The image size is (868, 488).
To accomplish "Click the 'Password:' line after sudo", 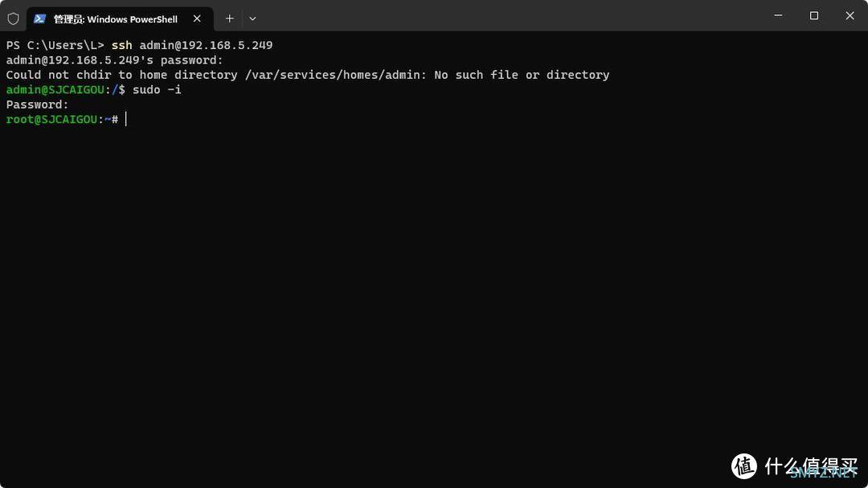I will click(x=37, y=105).
